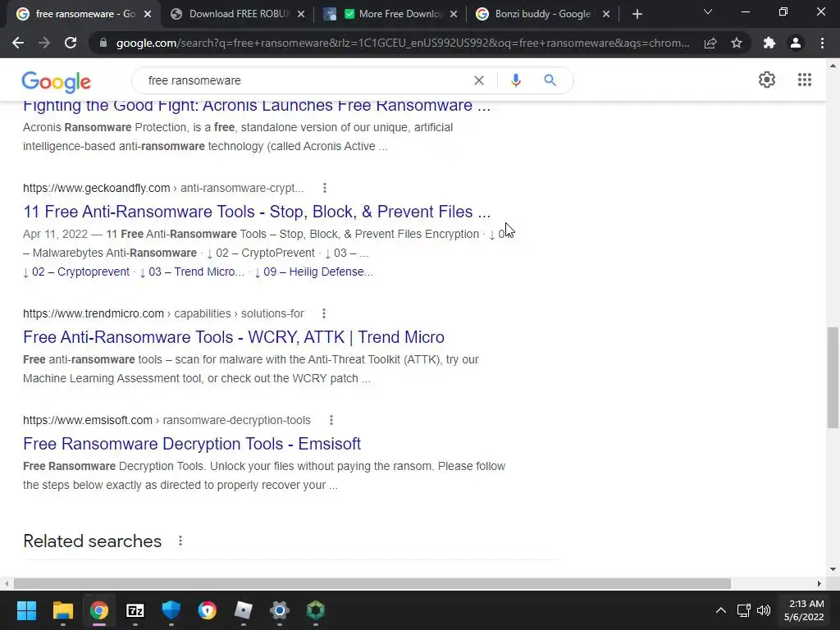Share this page icon in address bar
Screen dimensions: 840x630
(x=710, y=43)
